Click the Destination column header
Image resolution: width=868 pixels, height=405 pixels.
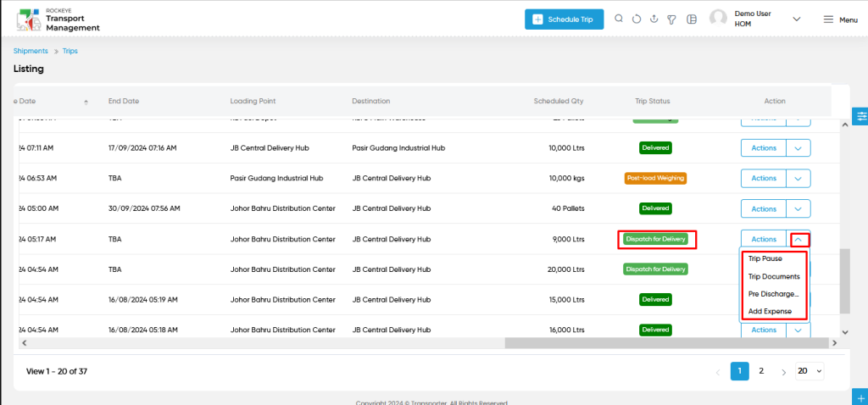pos(371,102)
